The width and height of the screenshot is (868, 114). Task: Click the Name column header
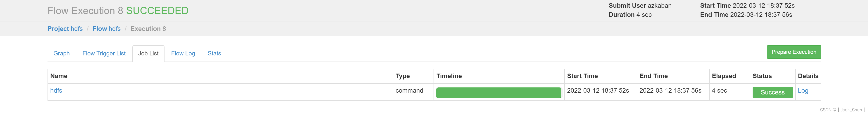point(59,76)
